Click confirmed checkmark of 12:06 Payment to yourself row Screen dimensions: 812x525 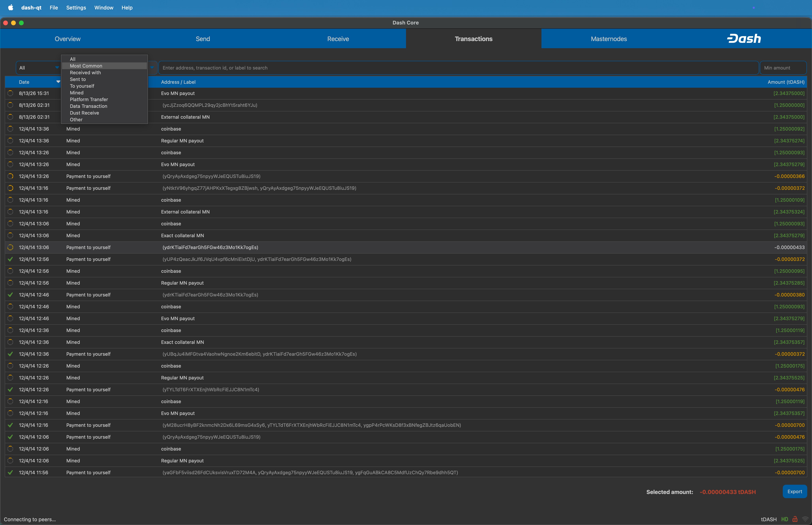coord(10,437)
